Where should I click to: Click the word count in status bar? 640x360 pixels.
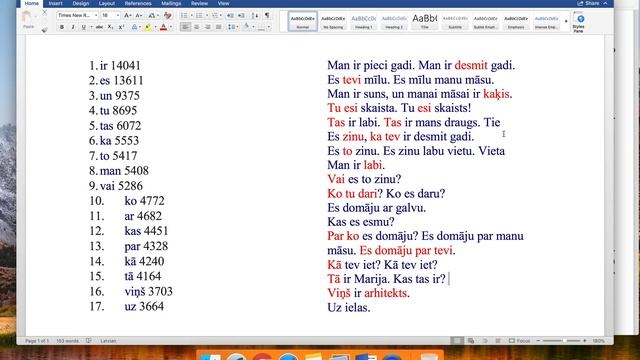67,340
